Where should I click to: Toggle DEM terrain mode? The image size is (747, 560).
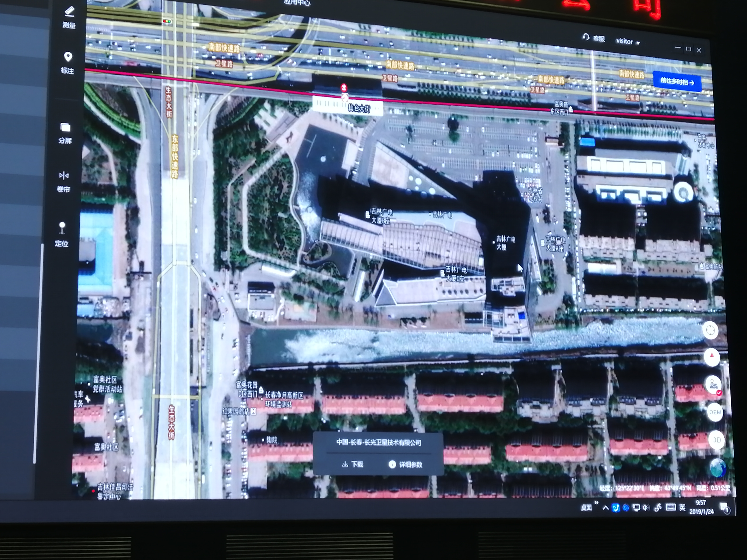(715, 412)
